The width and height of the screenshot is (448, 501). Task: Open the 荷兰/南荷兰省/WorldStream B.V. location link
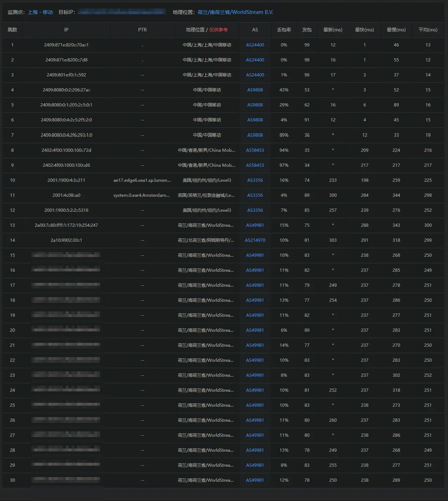[235, 12]
